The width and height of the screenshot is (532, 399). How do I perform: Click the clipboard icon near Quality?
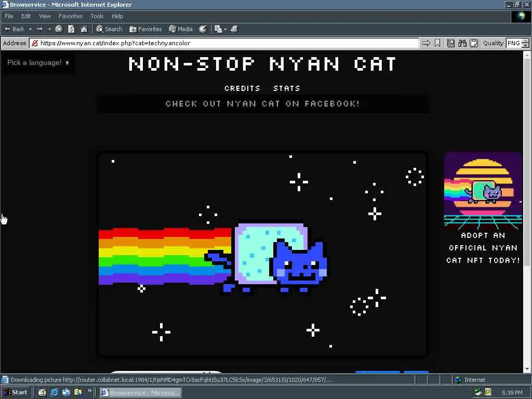474,43
